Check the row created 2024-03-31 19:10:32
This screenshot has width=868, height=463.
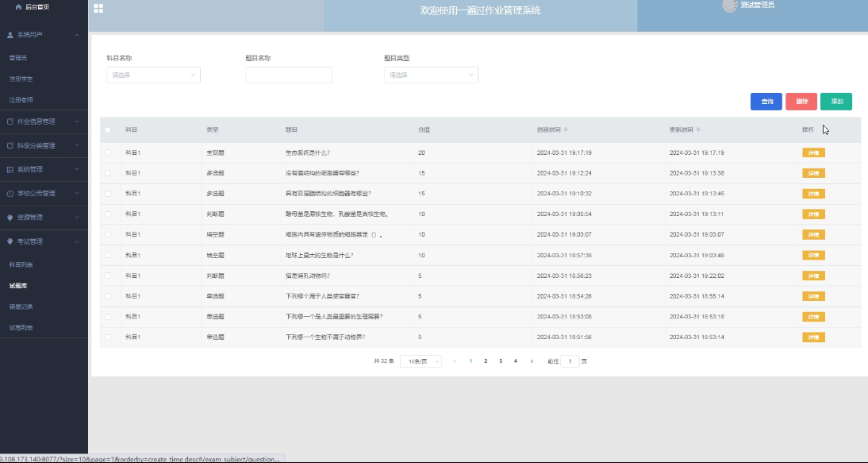point(107,193)
